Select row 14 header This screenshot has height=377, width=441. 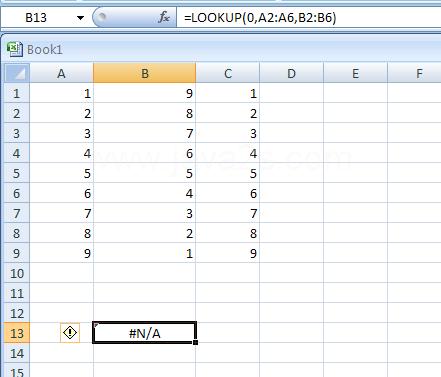tap(17, 353)
